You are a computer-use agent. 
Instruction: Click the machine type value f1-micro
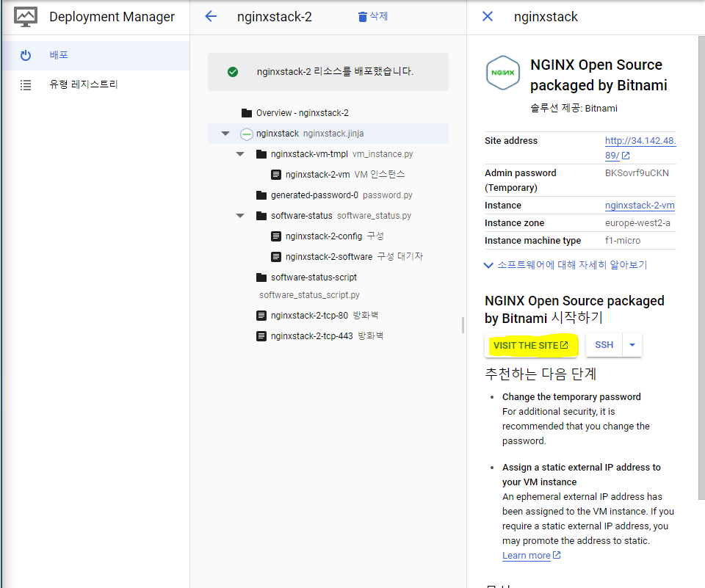(623, 241)
